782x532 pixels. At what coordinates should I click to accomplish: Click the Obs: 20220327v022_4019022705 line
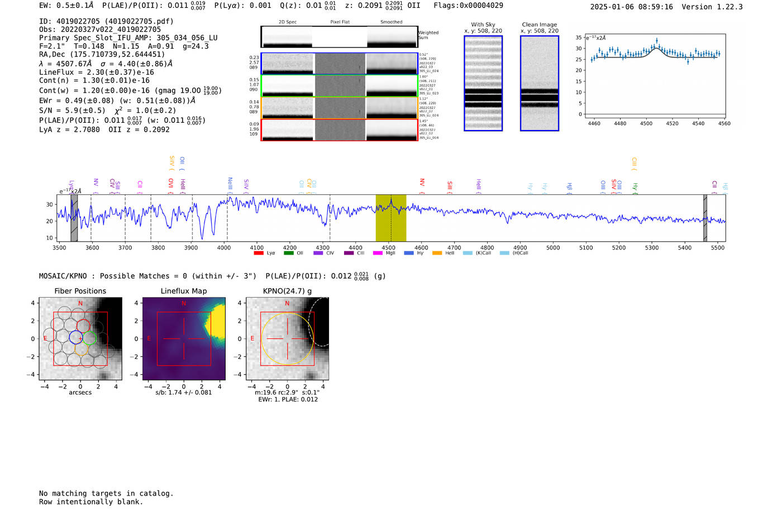100,30
